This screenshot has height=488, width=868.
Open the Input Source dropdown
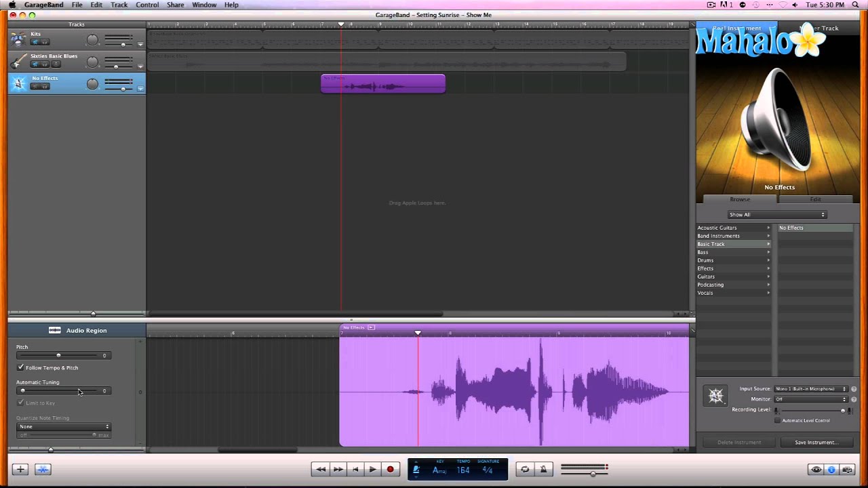[811, 389]
